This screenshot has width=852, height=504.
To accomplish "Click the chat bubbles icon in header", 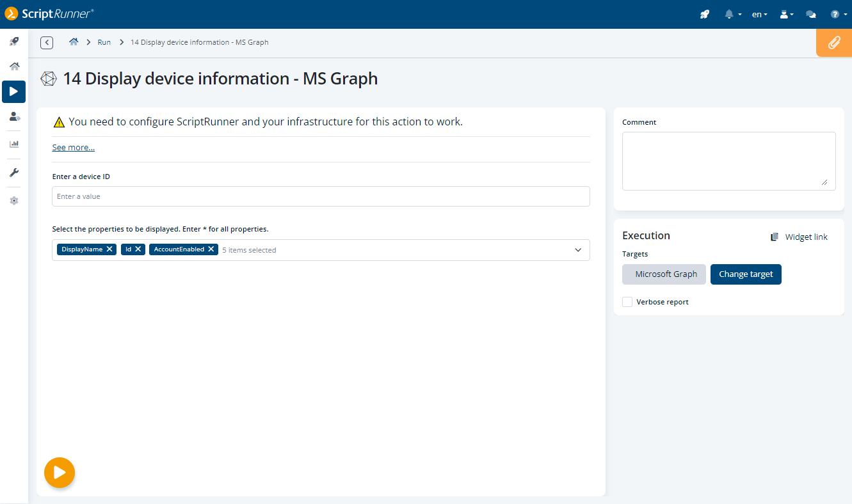I will tap(810, 14).
